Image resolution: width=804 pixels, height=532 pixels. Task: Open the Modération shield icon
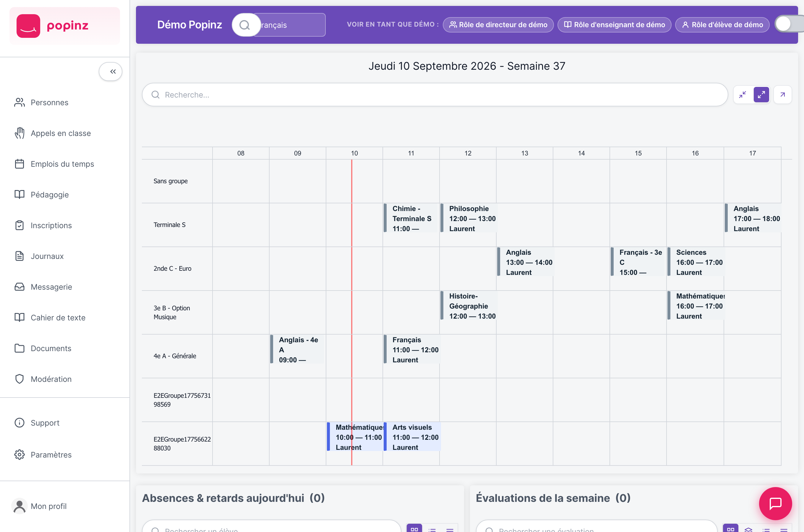(x=19, y=379)
